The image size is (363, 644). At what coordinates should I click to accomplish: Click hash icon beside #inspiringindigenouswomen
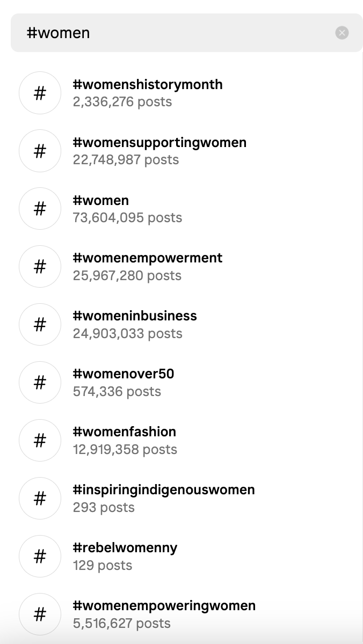point(40,499)
